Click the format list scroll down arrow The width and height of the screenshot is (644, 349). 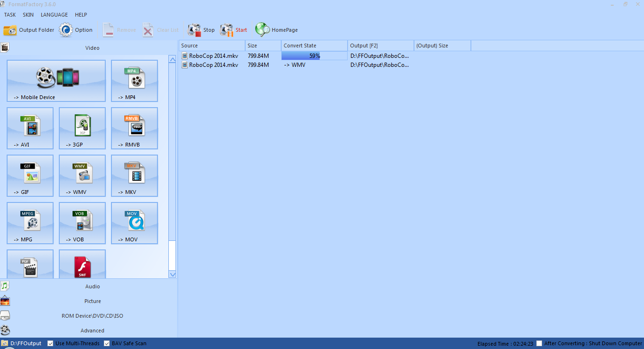[172, 275]
